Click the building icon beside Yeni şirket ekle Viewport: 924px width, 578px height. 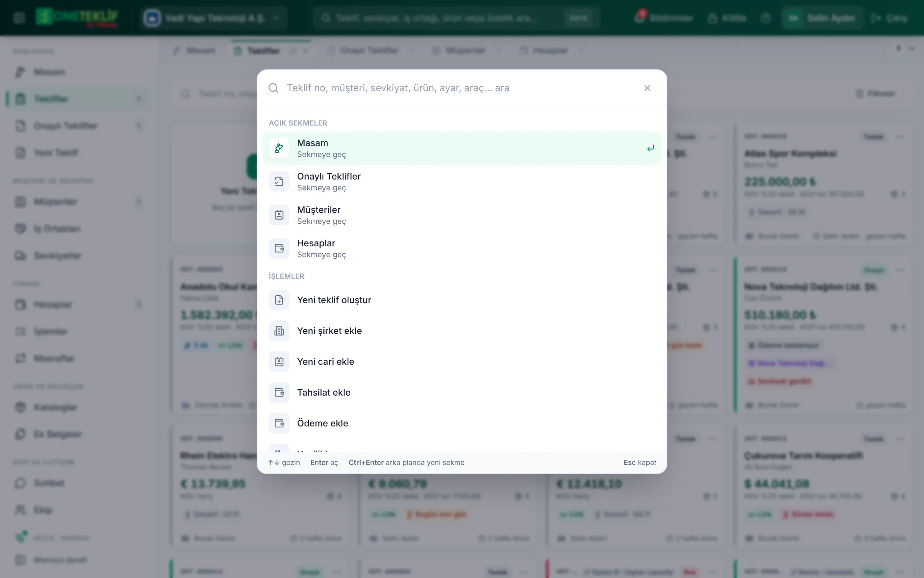click(279, 331)
